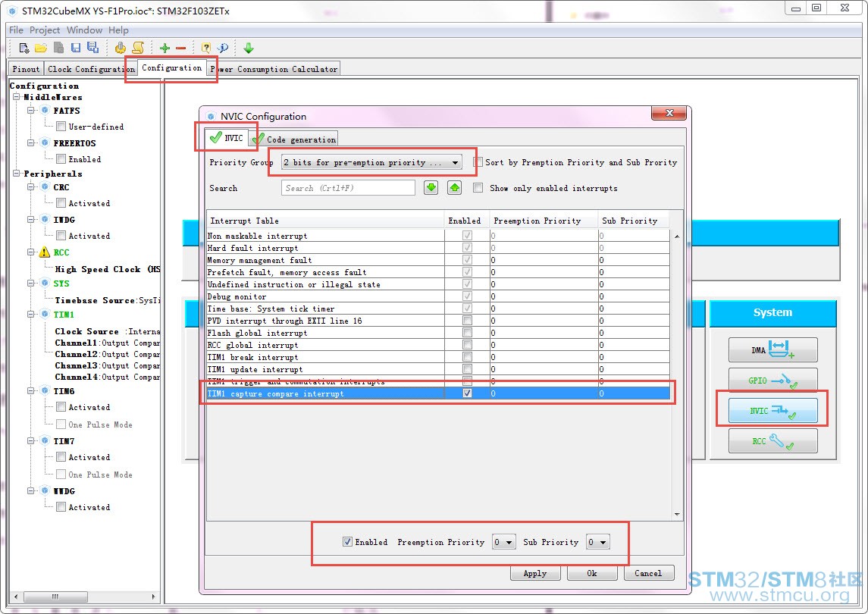The height and width of the screenshot is (614, 868).
Task: Collapse the SYS tree node
Action: point(31,284)
